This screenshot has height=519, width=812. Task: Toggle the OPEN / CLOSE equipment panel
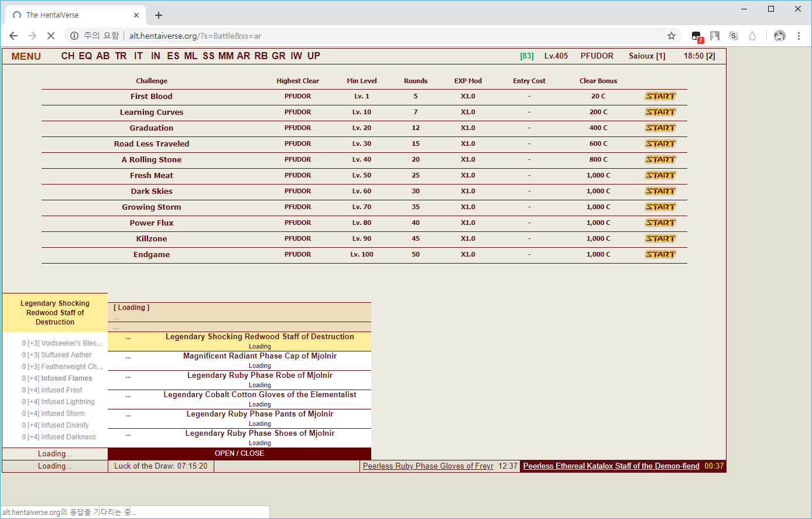(239, 453)
